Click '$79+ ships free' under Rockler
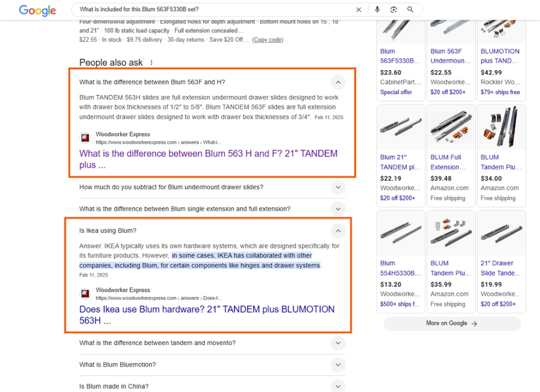 tap(500, 92)
